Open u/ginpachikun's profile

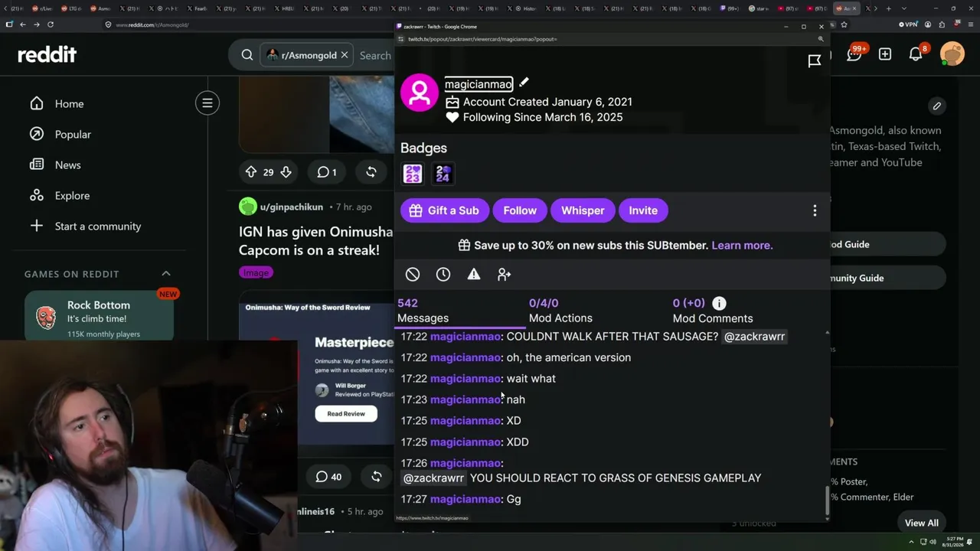coord(292,207)
